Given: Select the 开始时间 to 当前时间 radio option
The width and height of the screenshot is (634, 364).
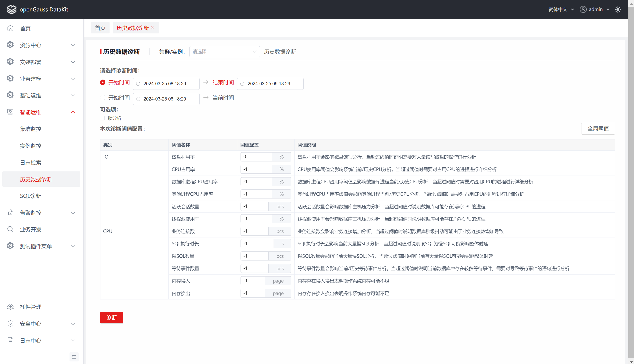Looking at the screenshot, I should click(x=103, y=98).
